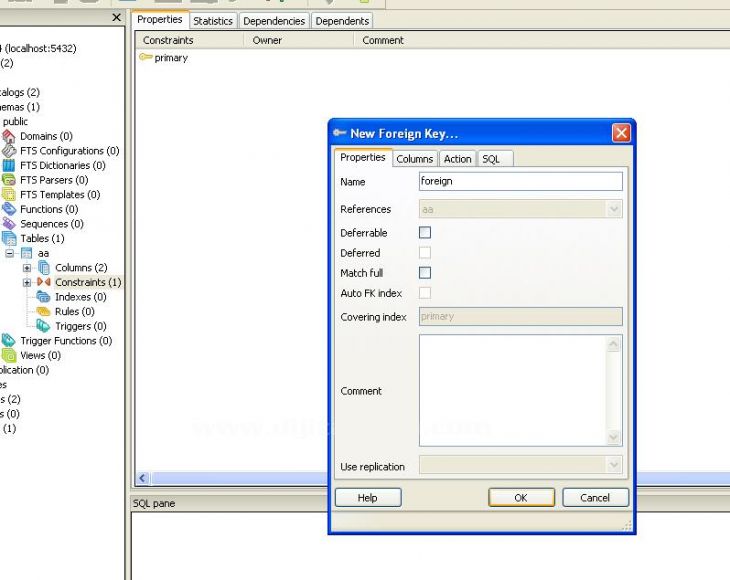Select the (localhost:5432) server node
This screenshot has height=580, width=730.
tap(39, 48)
